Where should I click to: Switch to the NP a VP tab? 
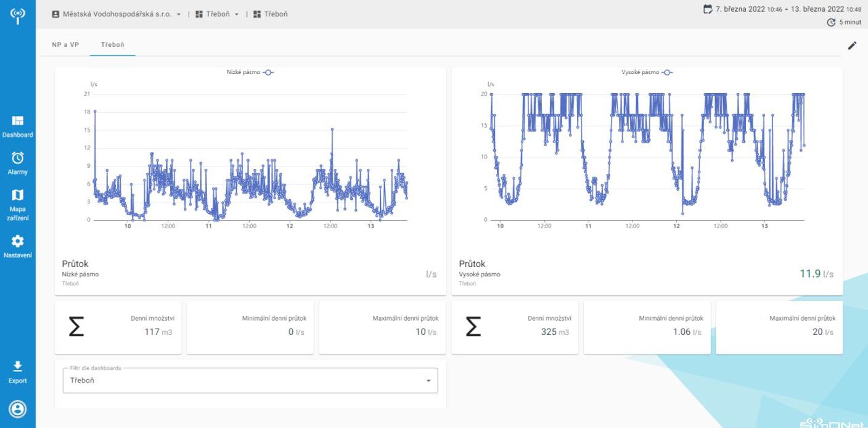(x=65, y=45)
